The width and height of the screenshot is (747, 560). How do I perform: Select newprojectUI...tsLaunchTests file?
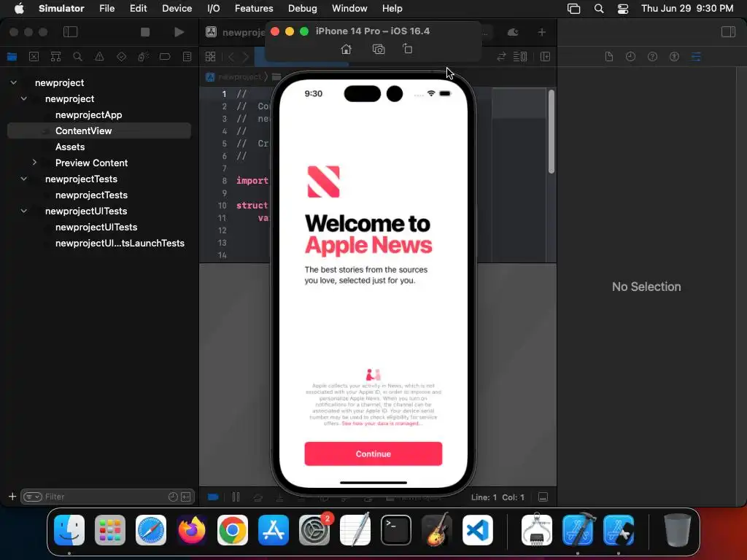120,243
